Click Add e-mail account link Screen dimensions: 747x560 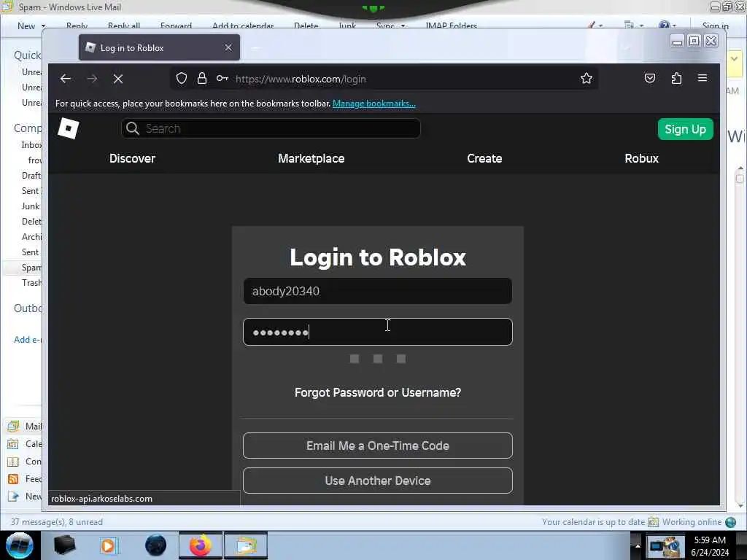pos(28,340)
